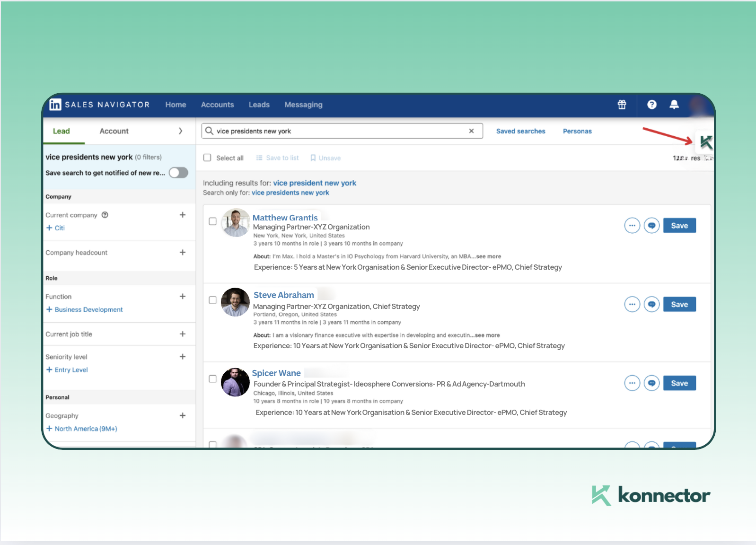Image resolution: width=756 pixels, height=545 pixels.
Task: Save Matthew Grantis as lead
Action: 679,226
